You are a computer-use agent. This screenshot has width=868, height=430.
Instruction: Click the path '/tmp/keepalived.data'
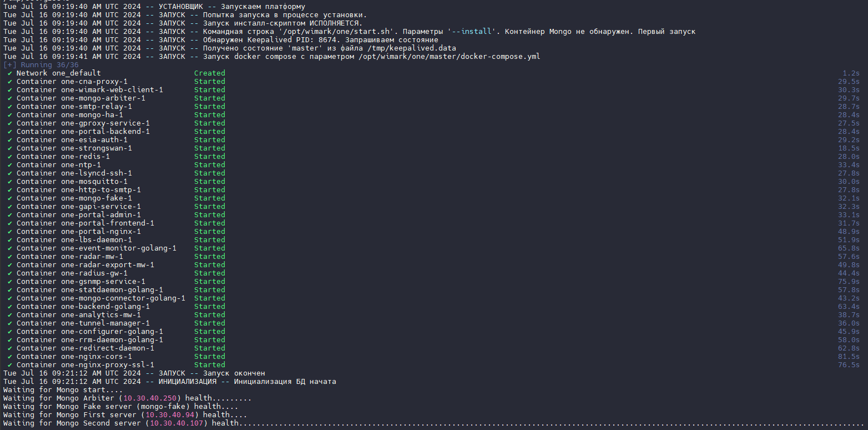(x=411, y=48)
